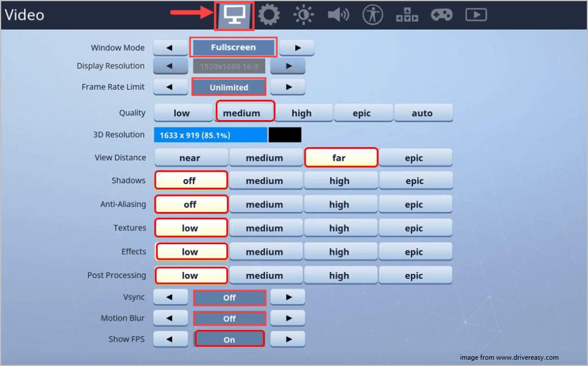Click left arrow for Vsync
Image resolution: width=588 pixels, height=366 pixels.
coord(171,297)
